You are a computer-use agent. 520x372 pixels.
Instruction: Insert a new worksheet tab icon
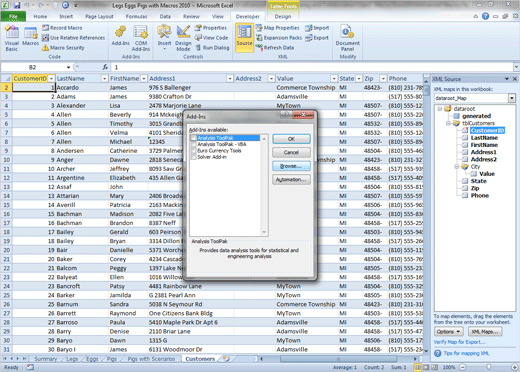coord(226,359)
